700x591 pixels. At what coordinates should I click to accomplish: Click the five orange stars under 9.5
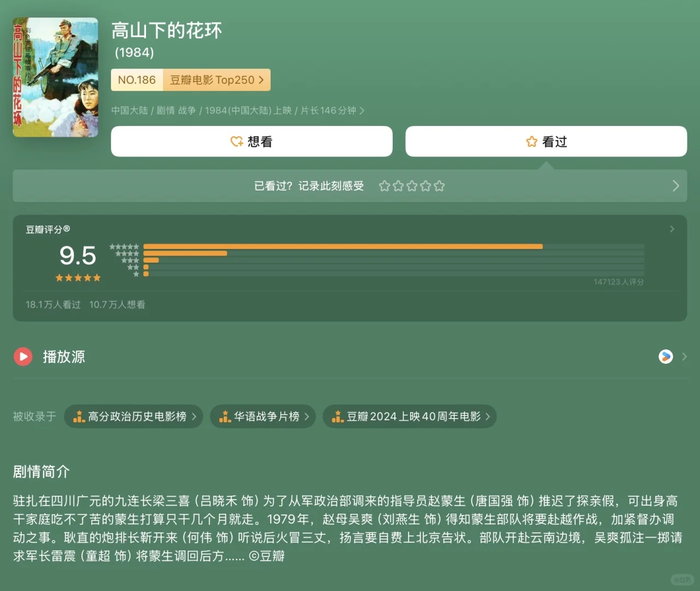pyautogui.click(x=78, y=278)
